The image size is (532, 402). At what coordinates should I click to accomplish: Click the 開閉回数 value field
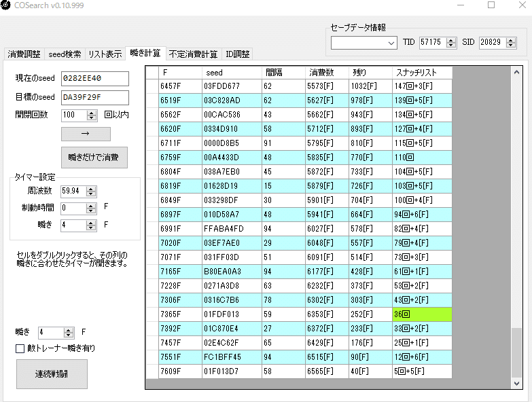[74, 115]
